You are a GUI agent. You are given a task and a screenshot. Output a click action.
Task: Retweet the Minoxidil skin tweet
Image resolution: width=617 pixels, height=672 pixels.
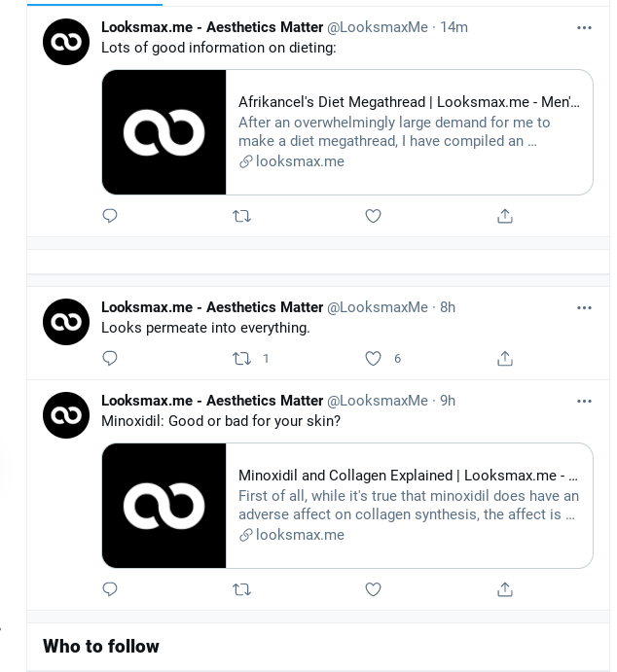coord(241,589)
